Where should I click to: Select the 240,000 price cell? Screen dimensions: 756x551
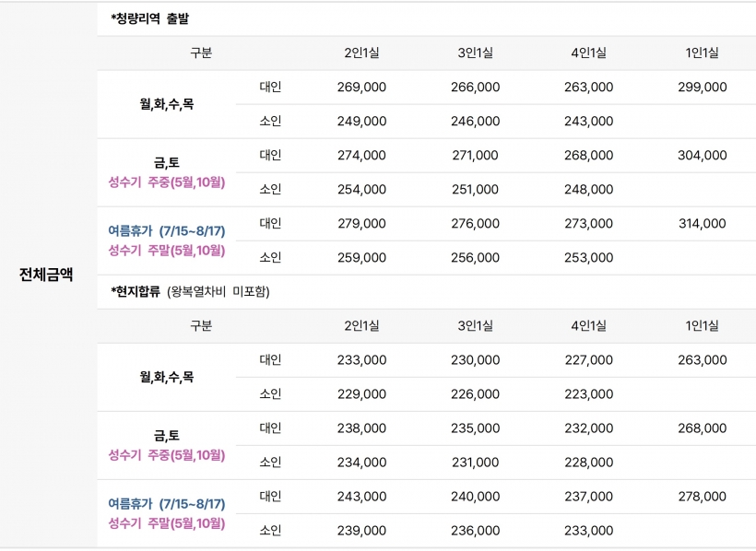click(x=475, y=497)
